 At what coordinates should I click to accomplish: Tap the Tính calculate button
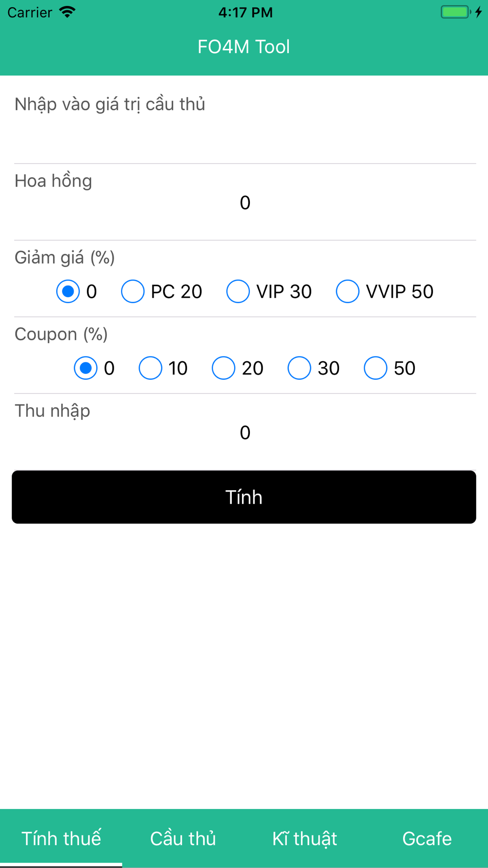pos(244,497)
